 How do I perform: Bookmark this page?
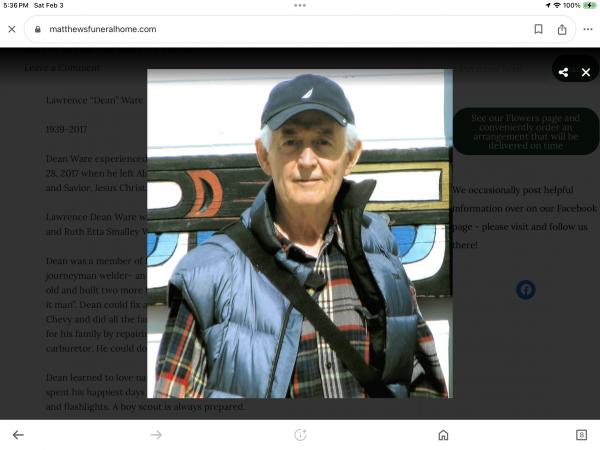(x=538, y=29)
